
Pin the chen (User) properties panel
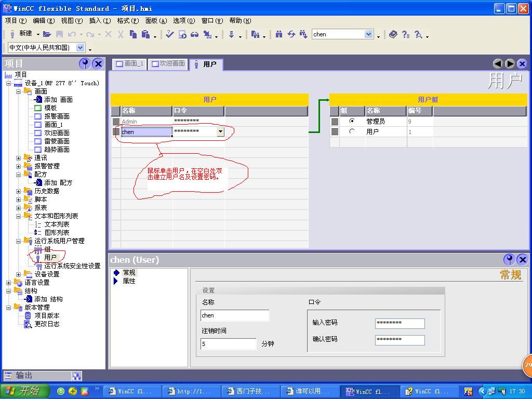coord(509,260)
